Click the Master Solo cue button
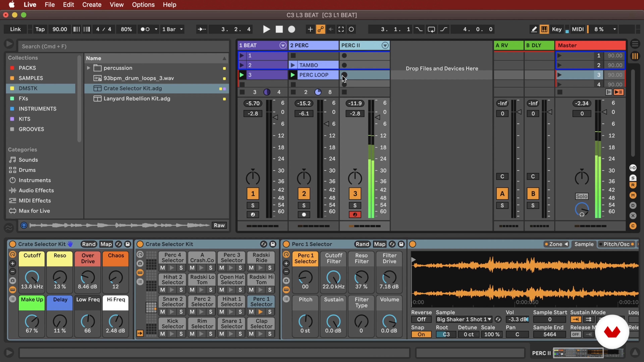Image resolution: width=644 pixels, height=362 pixels. point(582,196)
